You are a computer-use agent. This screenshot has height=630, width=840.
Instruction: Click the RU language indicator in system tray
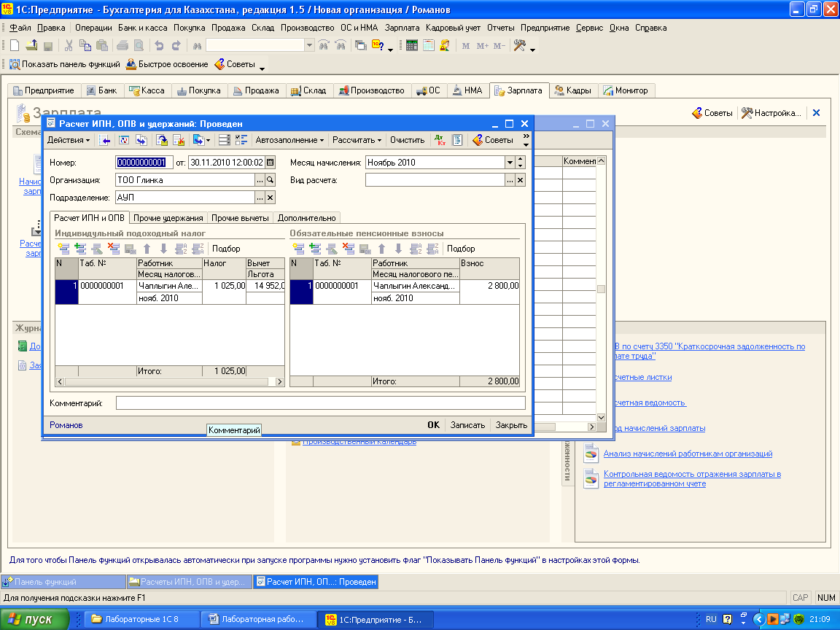click(711, 619)
